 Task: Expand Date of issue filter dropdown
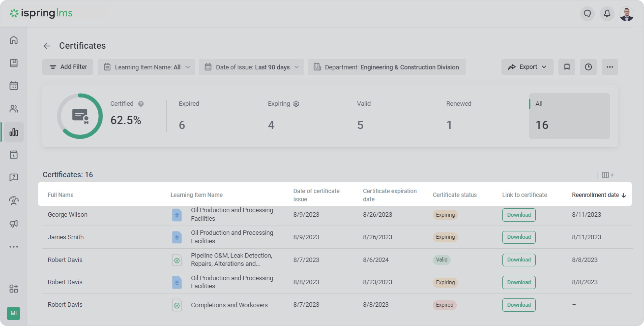[251, 67]
